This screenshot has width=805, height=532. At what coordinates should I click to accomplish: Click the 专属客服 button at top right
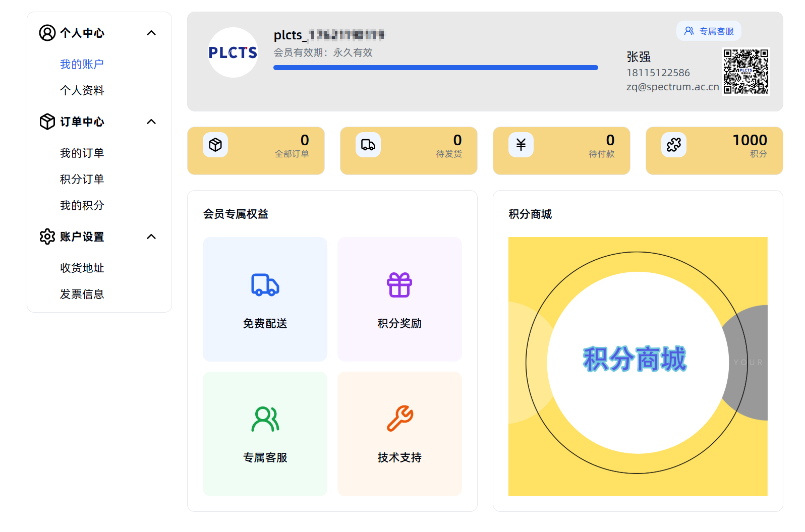point(709,31)
